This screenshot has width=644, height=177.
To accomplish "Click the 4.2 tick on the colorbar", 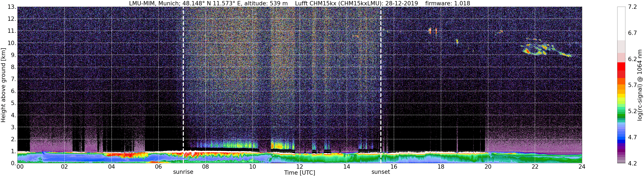I will pos(632,163).
